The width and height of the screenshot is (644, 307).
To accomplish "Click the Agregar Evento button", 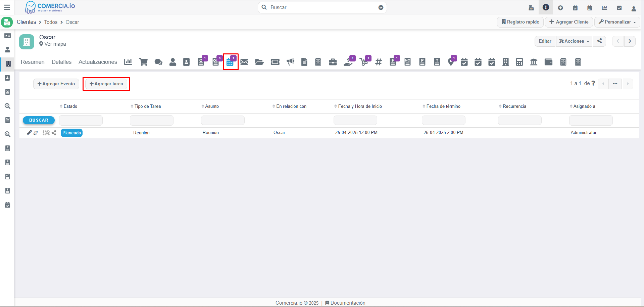I will (56, 84).
